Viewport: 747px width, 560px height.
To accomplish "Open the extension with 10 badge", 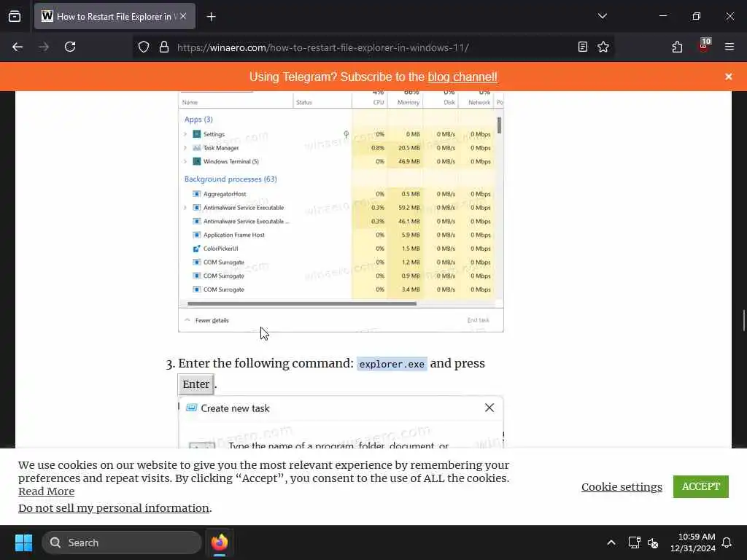I will pyautogui.click(x=704, y=46).
